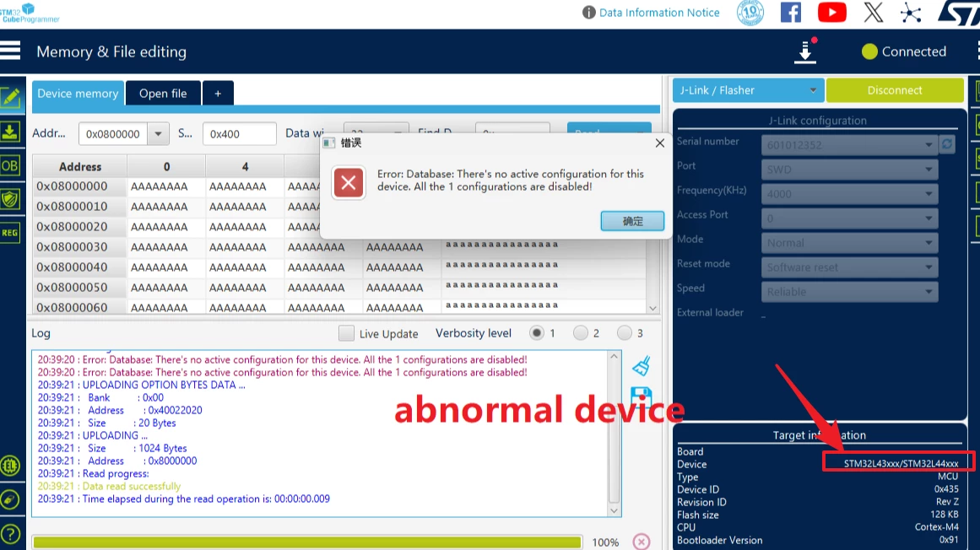Open the Memory & File editing pencil icon

[x=11, y=97]
